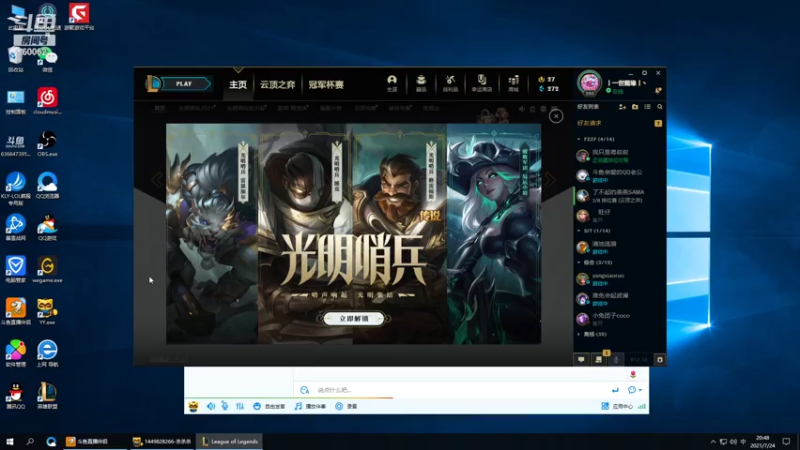Screen dimensions: 800x450
Task: Close the 光明哨兵 promotional popup
Action: tap(556, 116)
